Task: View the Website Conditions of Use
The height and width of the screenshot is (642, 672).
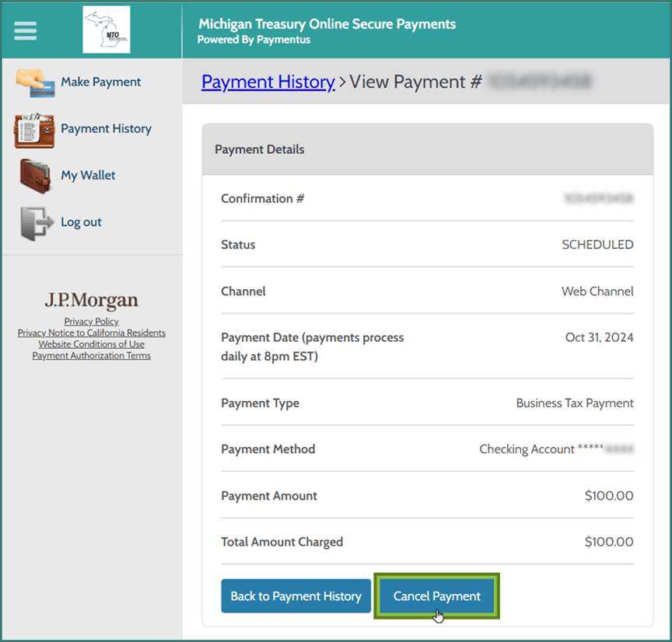Action: (91, 344)
